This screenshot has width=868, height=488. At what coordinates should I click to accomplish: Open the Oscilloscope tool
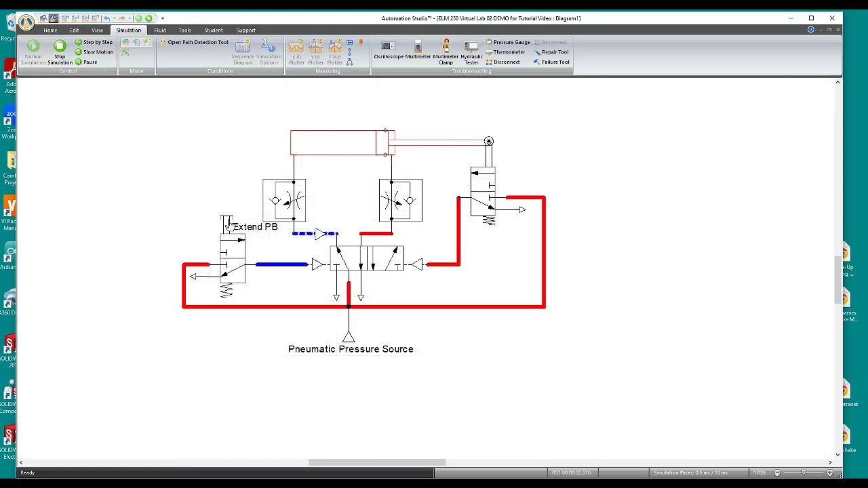(x=389, y=51)
